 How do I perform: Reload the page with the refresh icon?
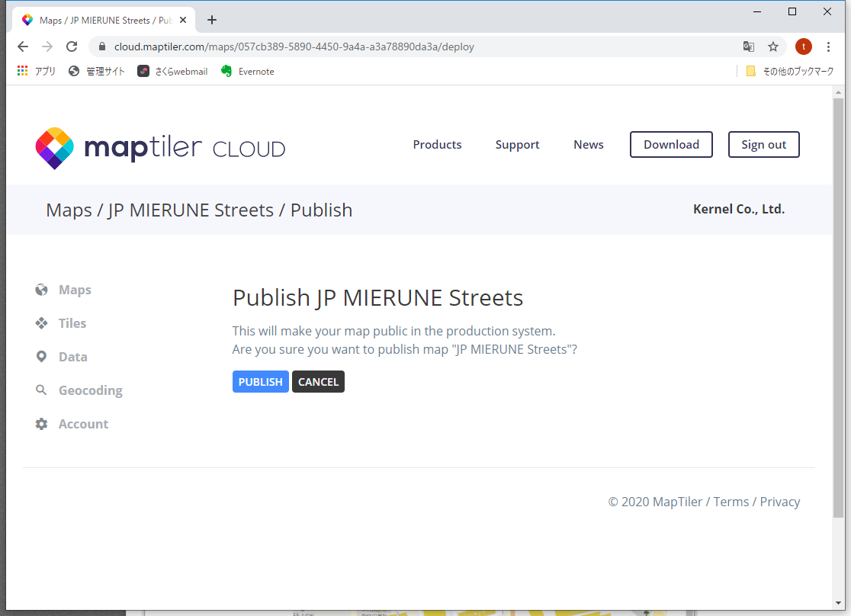(x=72, y=47)
